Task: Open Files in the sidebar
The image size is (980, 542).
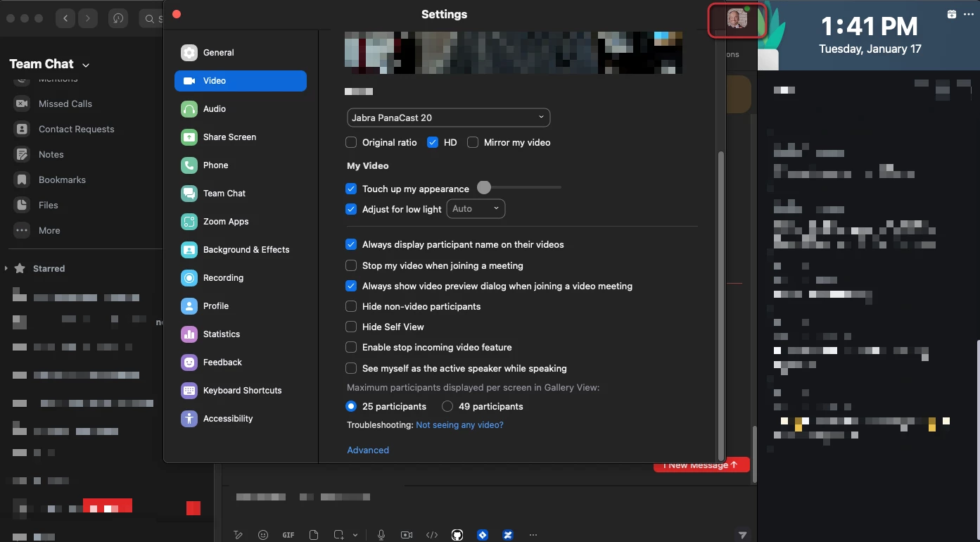Action: (49, 205)
